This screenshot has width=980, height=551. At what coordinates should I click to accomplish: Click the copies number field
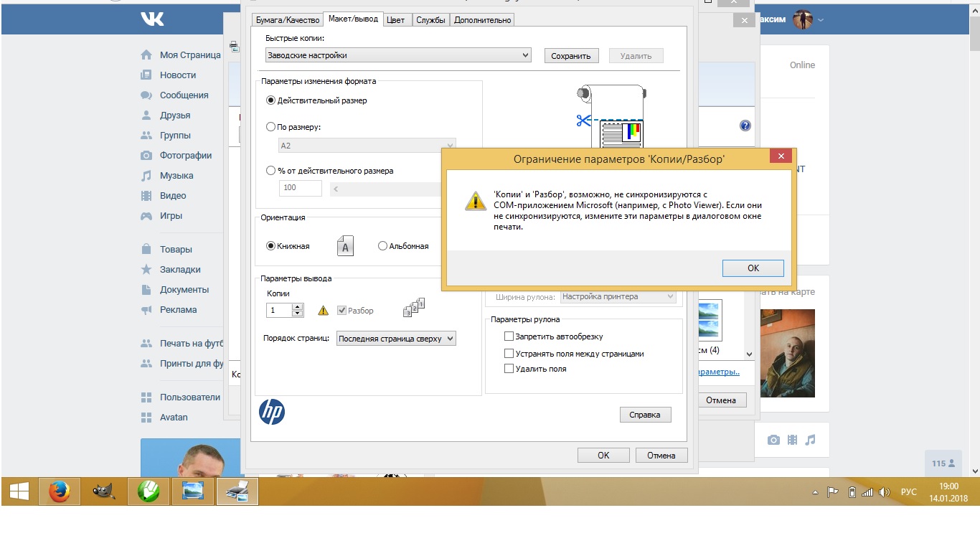(279, 311)
